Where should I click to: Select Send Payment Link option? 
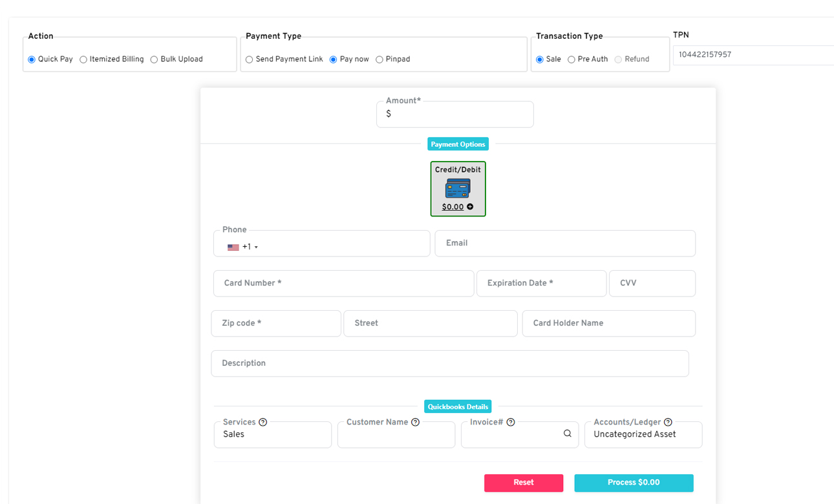(x=249, y=59)
